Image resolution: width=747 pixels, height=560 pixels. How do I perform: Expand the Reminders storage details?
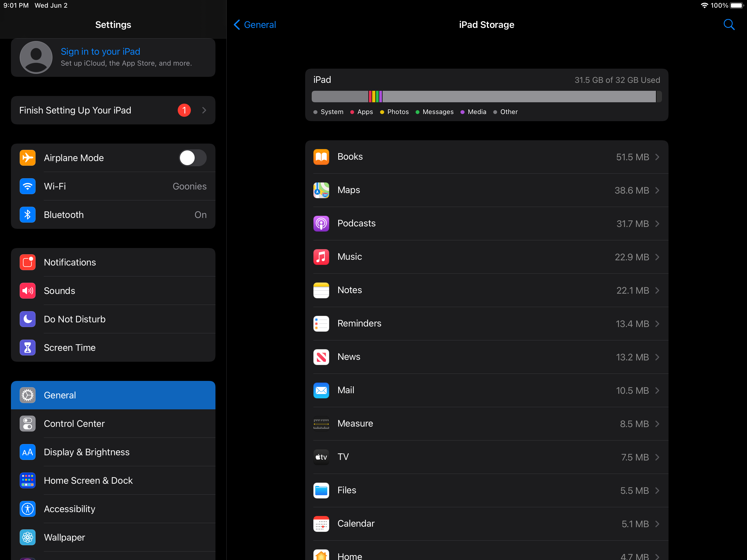(486, 323)
